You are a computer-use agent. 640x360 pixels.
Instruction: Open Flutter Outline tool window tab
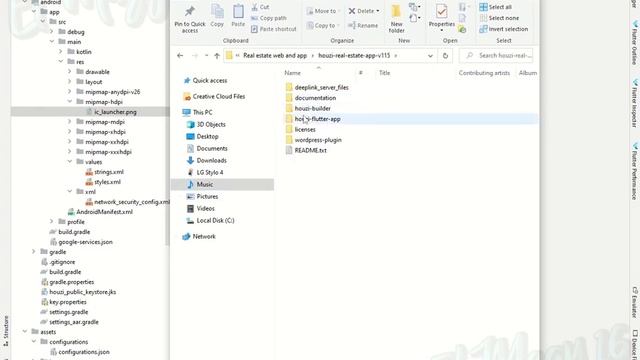[635, 42]
